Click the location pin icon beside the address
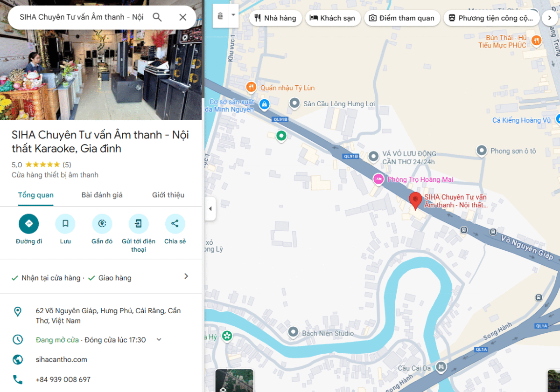 [x=18, y=311]
